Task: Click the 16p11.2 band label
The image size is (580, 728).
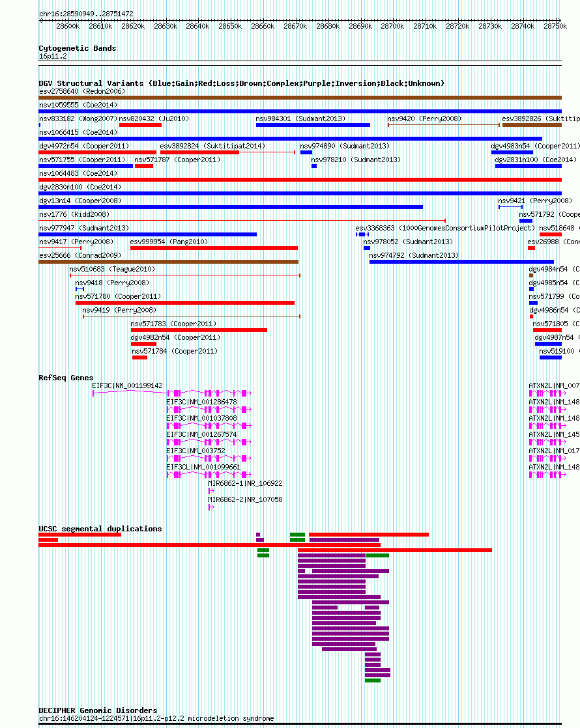Action: click(x=53, y=56)
